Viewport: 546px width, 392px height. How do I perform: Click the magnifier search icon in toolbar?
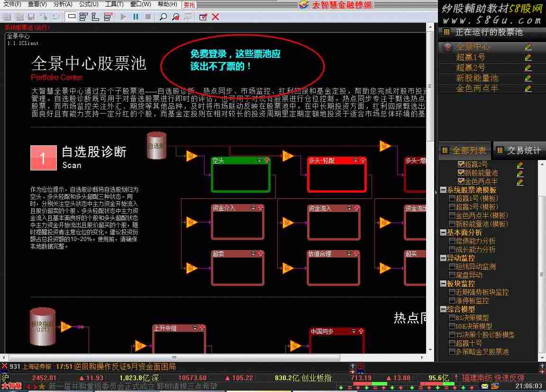click(x=163, y=17)
